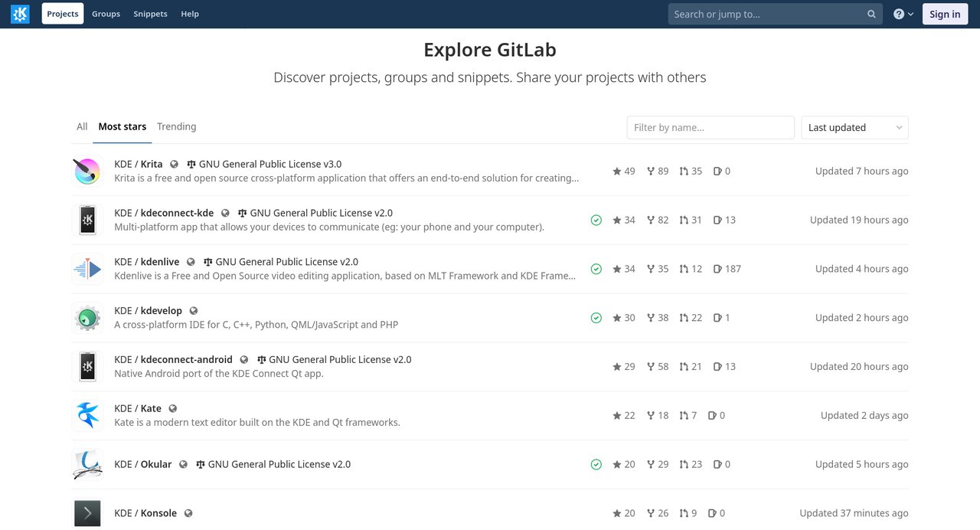Screen dimensions: 980x530
Task: Click the Konsole project avatar
Action: click(87, 513)
